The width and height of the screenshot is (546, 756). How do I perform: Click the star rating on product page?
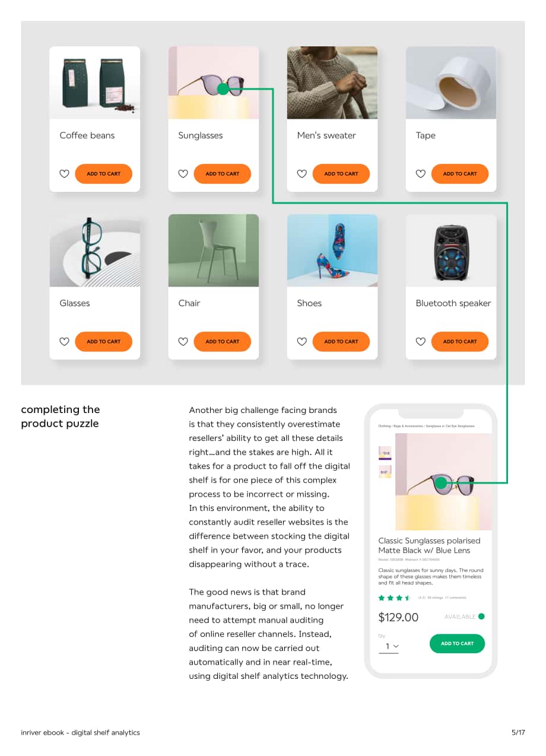[x=395, y=598]
